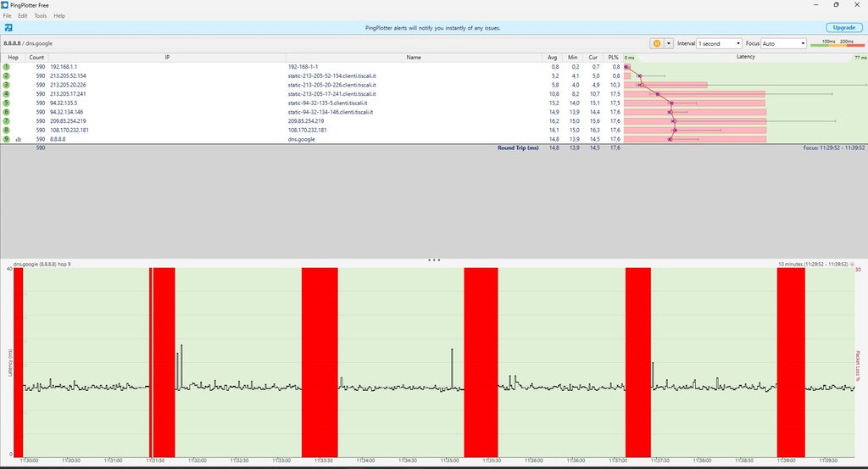Click the hop 9 timeline graph icon
This screenshot has width=868, height=469.
pos(19,139)
